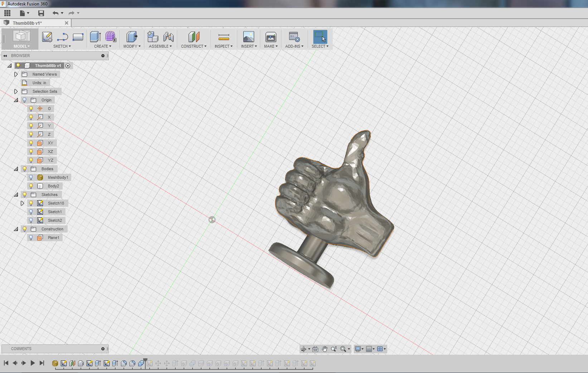Click the Create Sketch icon
The width and height of the screenshot is (588, 373).
tap(47, 37)
